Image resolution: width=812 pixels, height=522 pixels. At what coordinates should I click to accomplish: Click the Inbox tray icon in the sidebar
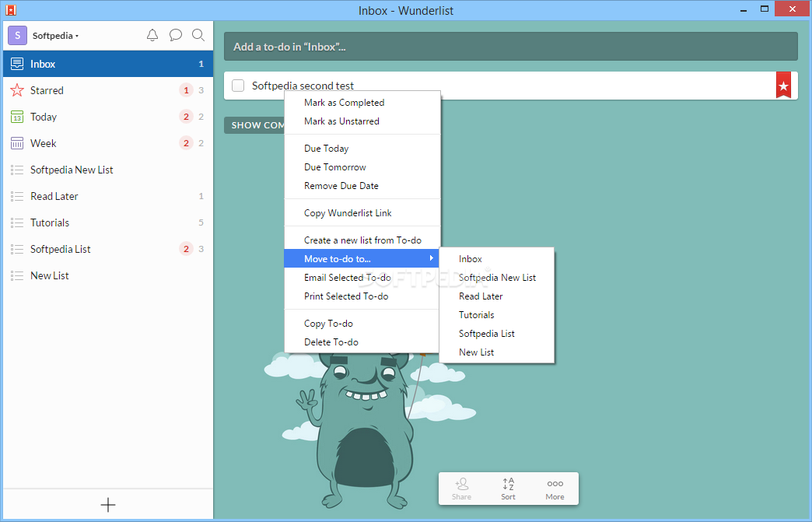click(x=17, y=64)
